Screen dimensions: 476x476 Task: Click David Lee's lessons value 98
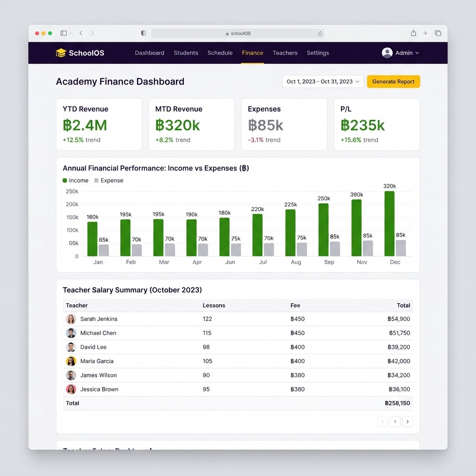tap(206, 347)
